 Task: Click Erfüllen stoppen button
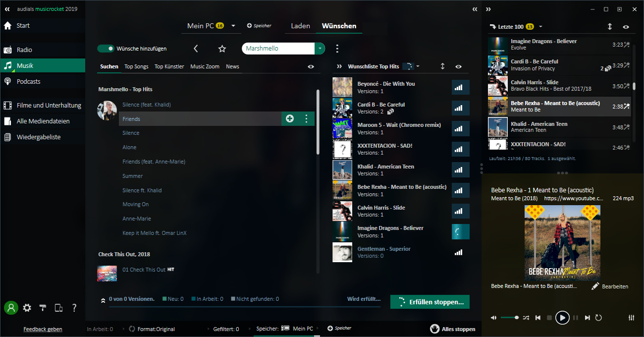click(429, 302)
